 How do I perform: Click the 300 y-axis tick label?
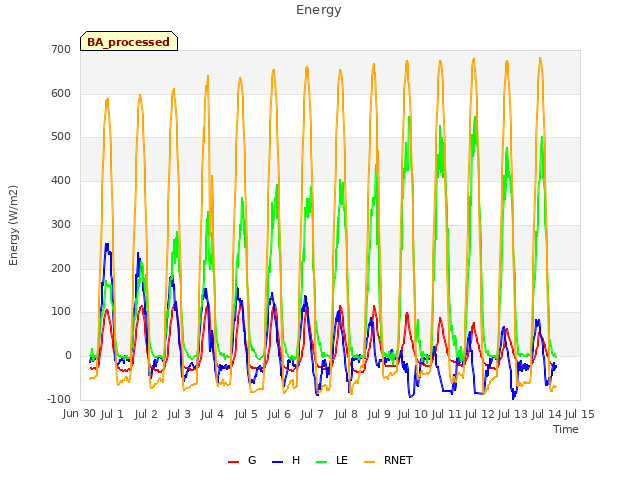(61, 224)
